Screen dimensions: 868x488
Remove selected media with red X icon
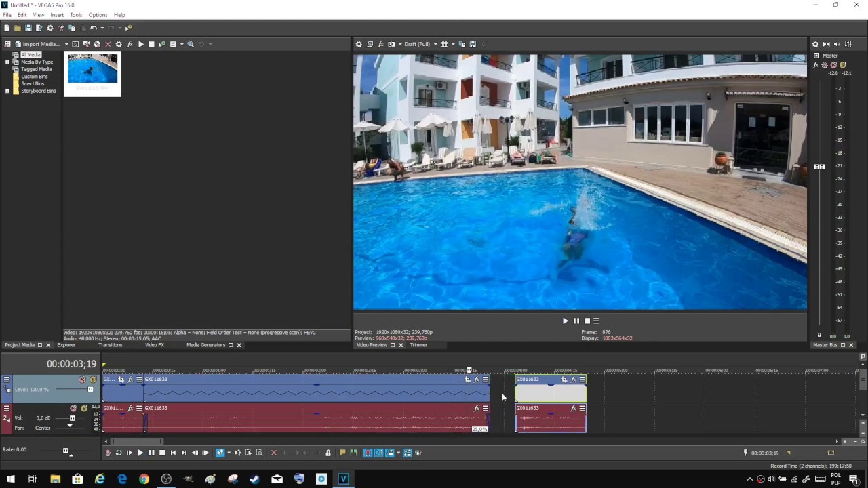click(108, 44)
